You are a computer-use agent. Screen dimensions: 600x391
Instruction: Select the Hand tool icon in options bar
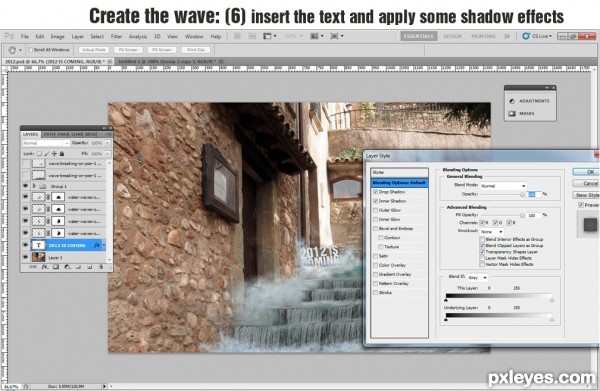tap(12, 50)
